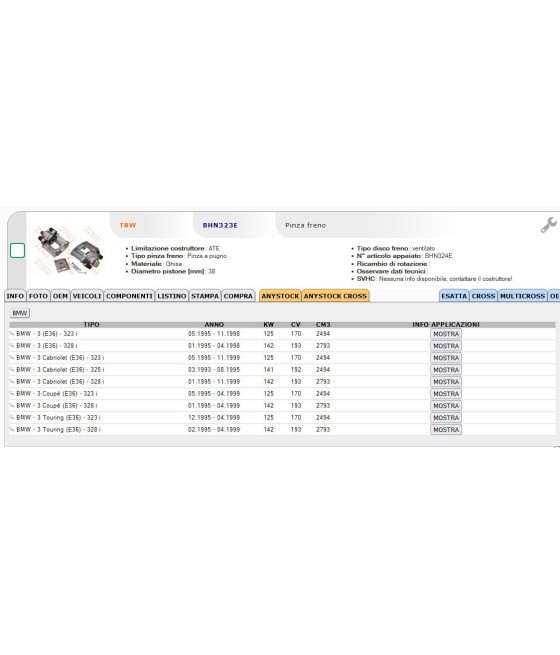The image size is (560, 655).
Task: Select row BMW - 3 Cabriolet (E36) - 325 i
Action: [282, 370]
